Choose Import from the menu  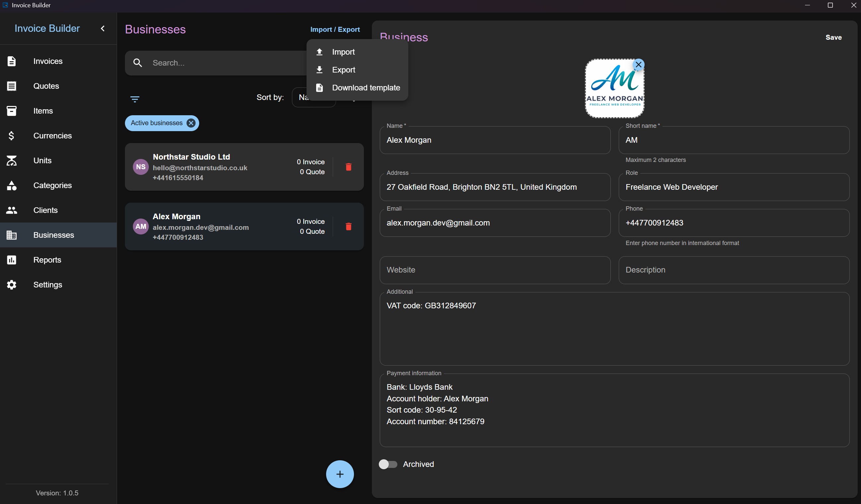pos(357,52)
